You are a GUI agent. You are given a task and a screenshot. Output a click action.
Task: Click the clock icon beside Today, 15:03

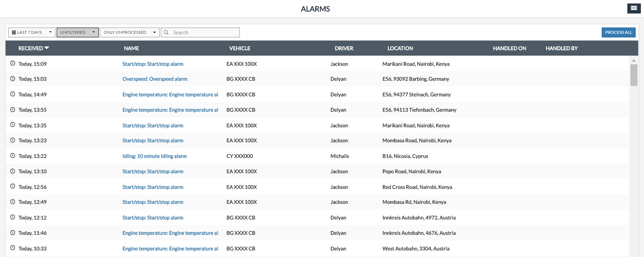point(12,79)
